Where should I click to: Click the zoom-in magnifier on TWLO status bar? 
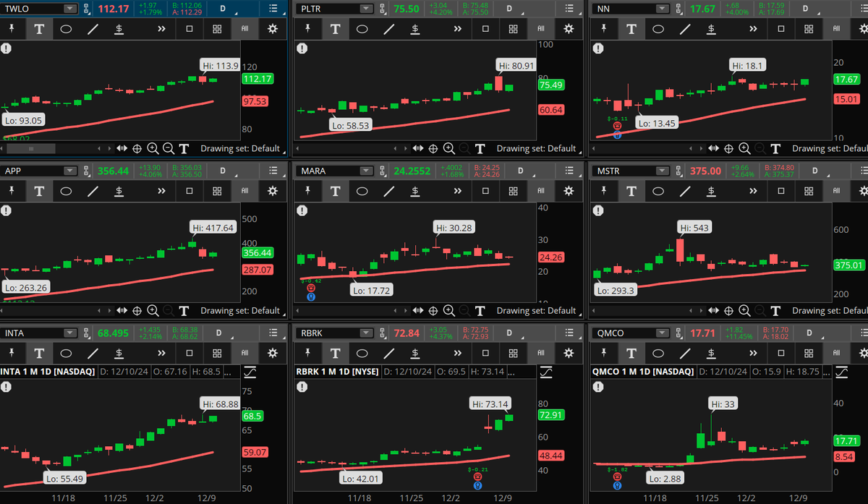click(x=153, y=148)
